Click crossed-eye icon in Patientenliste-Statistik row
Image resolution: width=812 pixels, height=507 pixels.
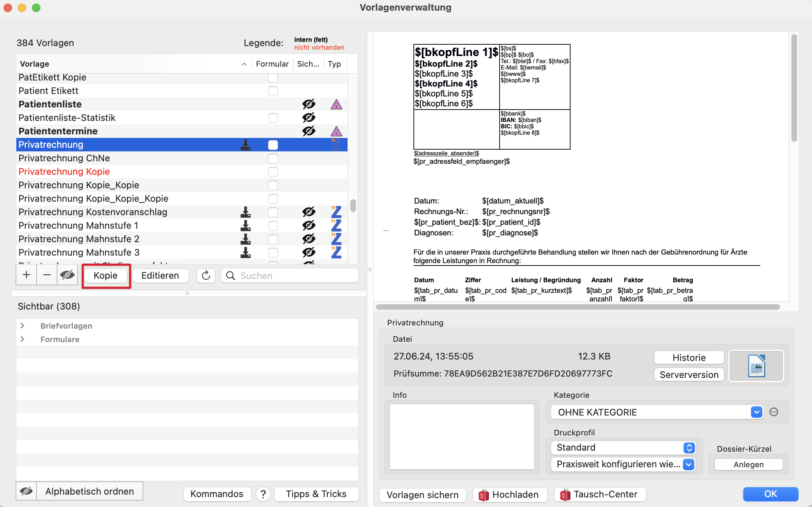click(309, 118)
